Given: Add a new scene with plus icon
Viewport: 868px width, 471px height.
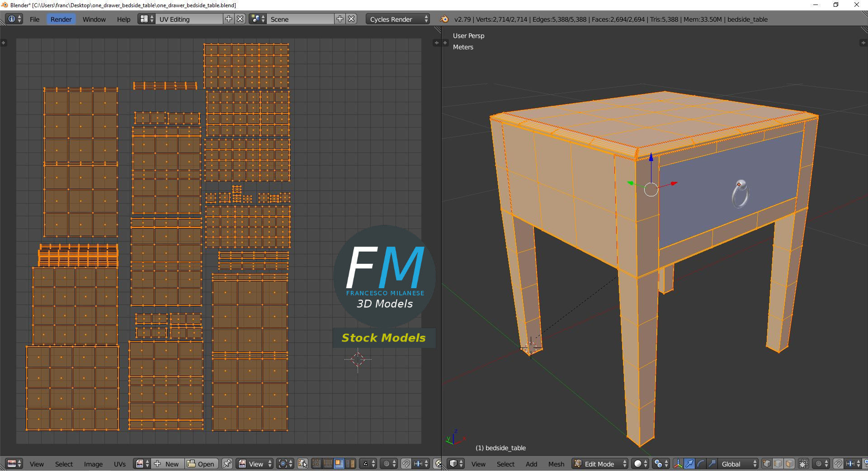Looking at the screenshot, I should coord(340,19).
